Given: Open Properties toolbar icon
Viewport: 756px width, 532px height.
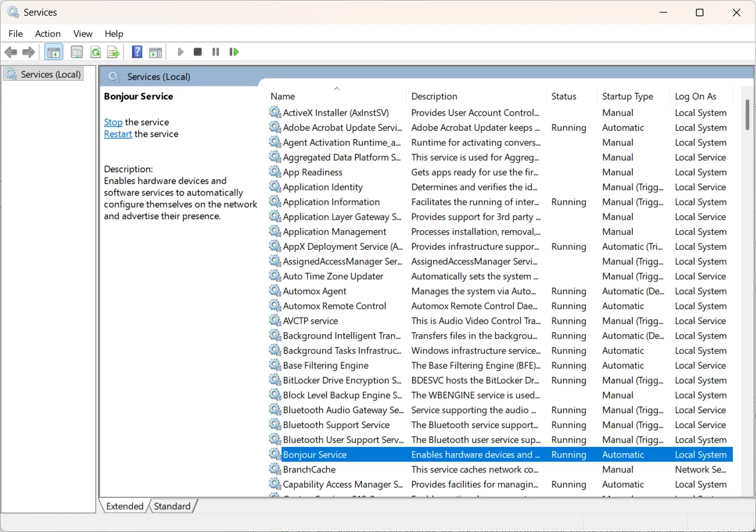Looking at the screenshot, I should point(77,52).
